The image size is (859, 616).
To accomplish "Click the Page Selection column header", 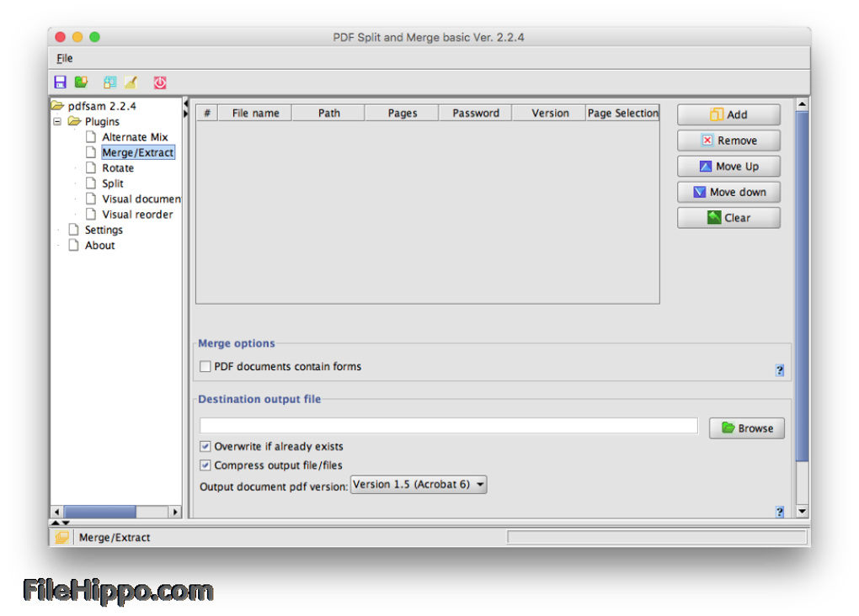I will click(x=622, y=113).
